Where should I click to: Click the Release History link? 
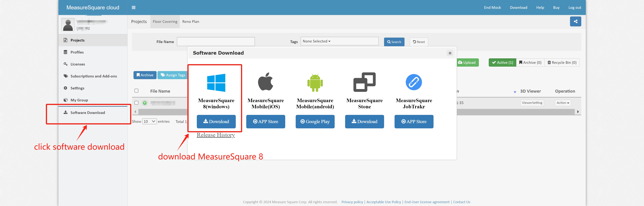[x=216, y=135]
